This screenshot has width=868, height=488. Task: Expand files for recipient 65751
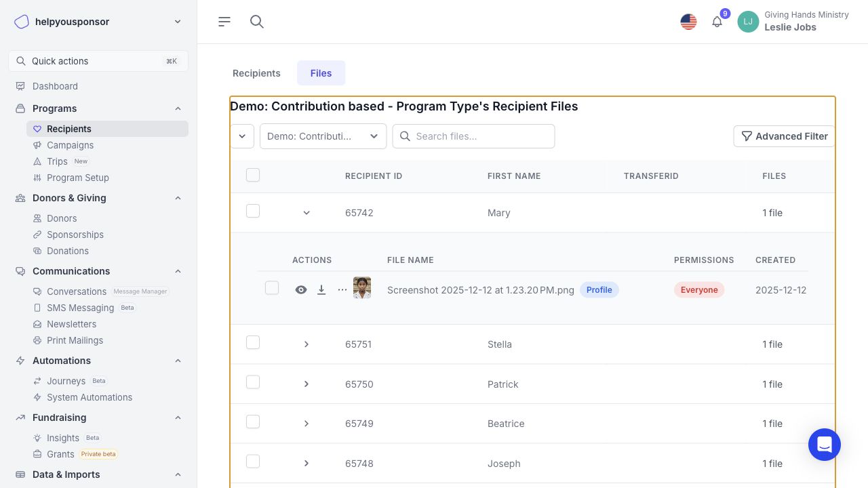(x=307, y=344)
